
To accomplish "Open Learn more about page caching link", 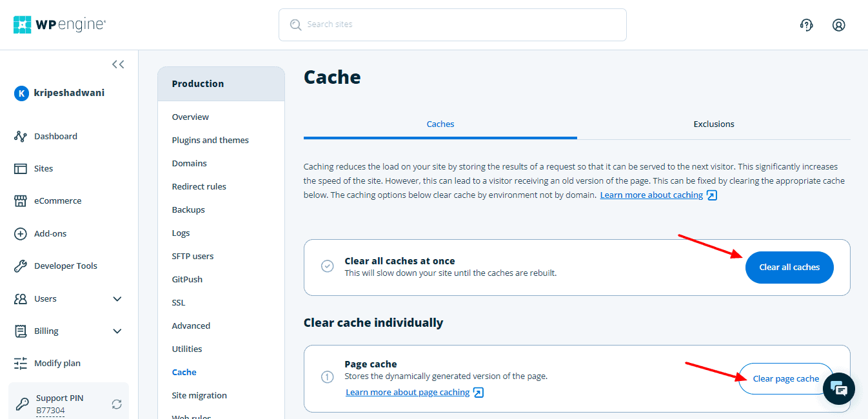I will point(408,392).
